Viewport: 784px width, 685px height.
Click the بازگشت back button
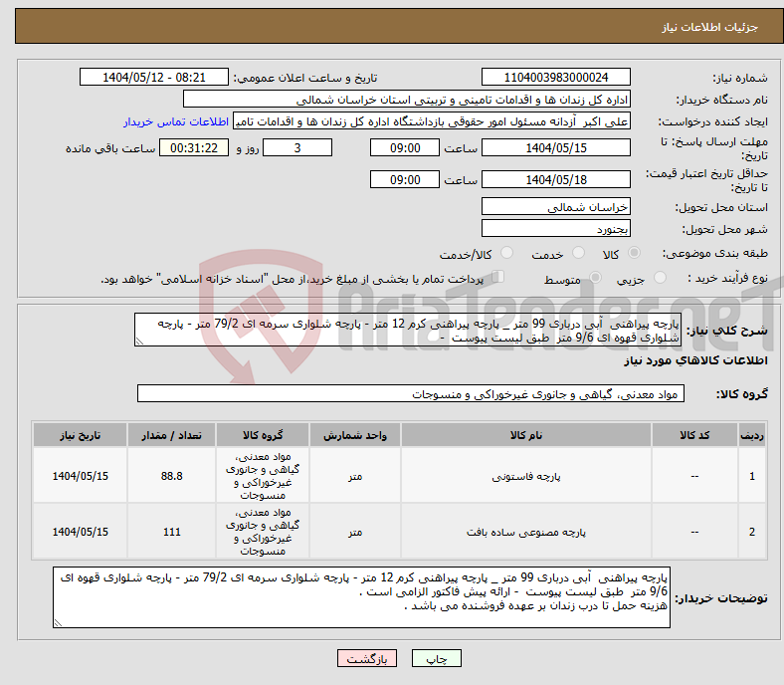coord(367,658)
